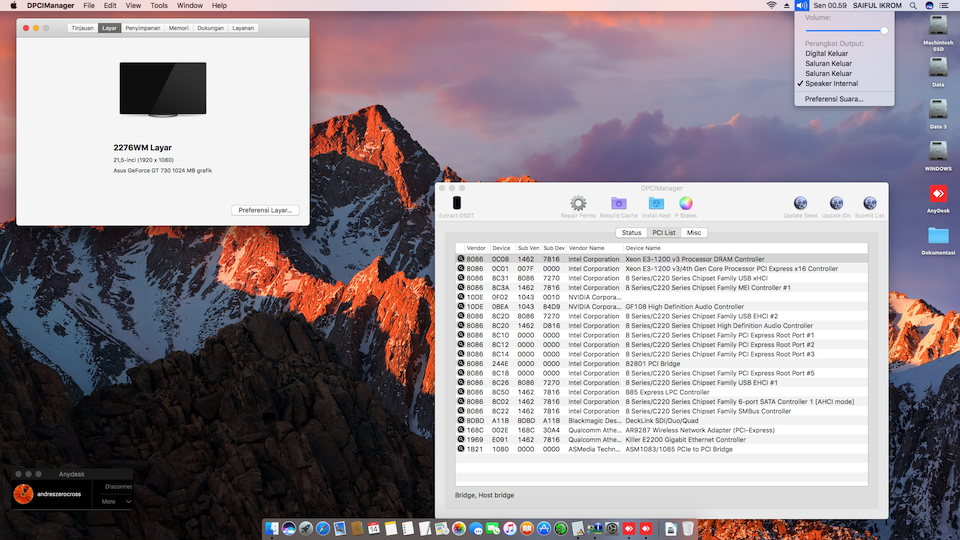The height and width of the screenshot is (540, 960).
Task: Click the Vendor column header
Action: click(x=476, y=248)
